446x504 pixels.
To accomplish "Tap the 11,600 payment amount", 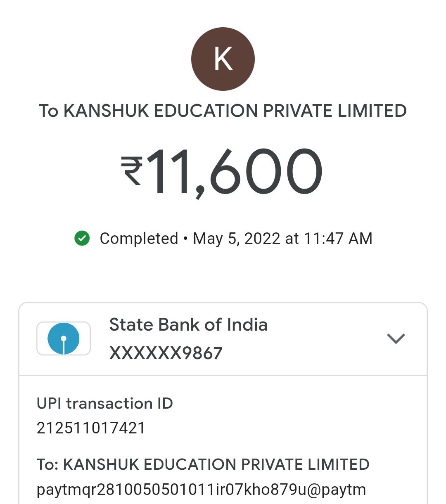I will click(x=234, y=172).
